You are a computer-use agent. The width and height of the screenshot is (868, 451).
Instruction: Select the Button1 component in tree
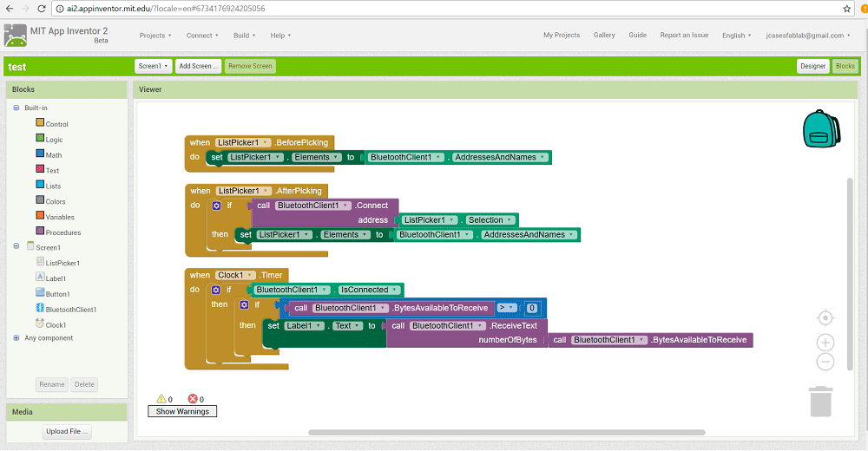click(57, 294)
